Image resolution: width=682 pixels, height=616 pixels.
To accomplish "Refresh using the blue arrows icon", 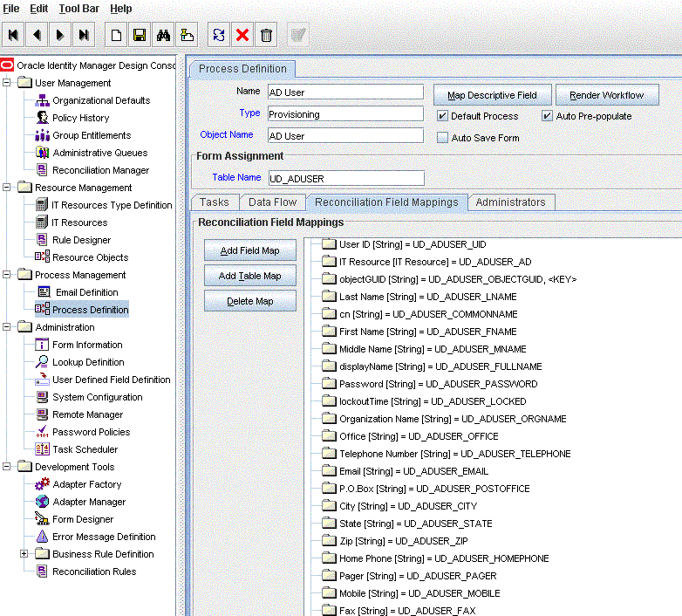I will (x=219, y=35).
